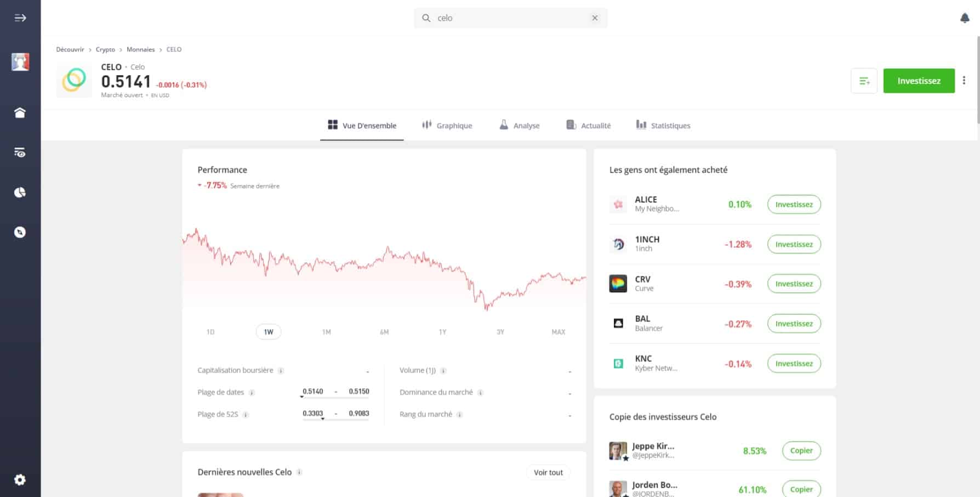Click the CELO price performance chart

[x=384, y=269]
